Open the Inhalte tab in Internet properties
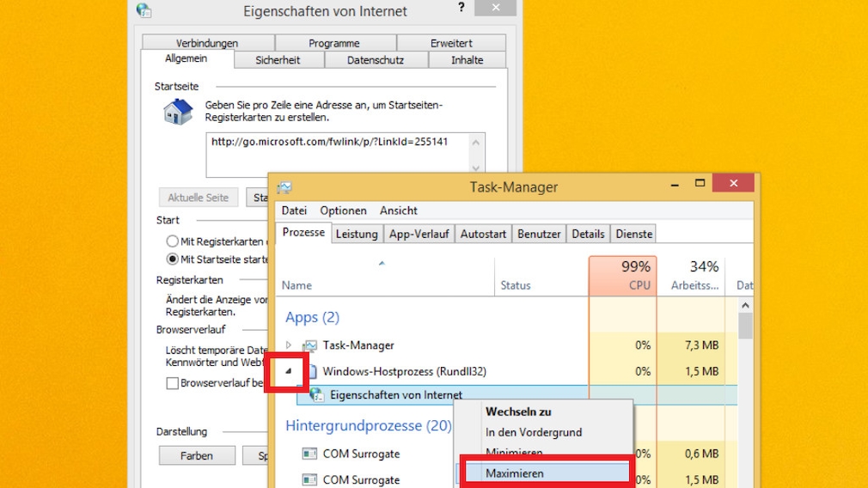 468,60
